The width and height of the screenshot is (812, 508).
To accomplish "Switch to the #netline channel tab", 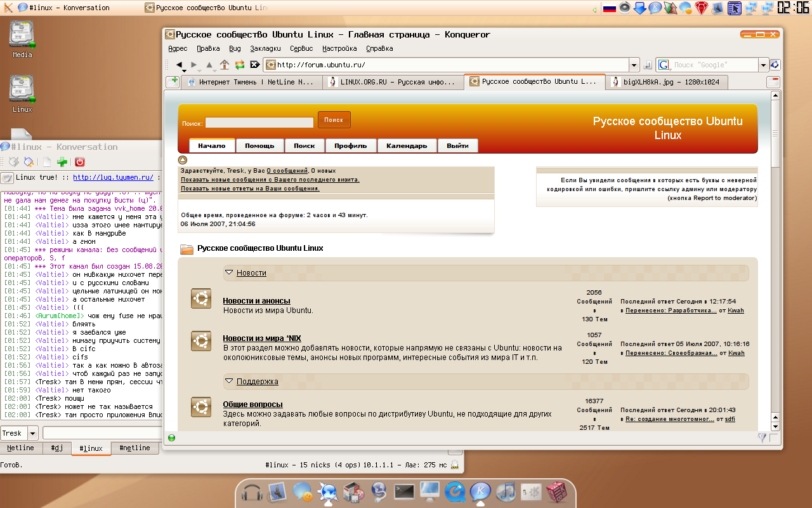I will [x=134, y=448].
